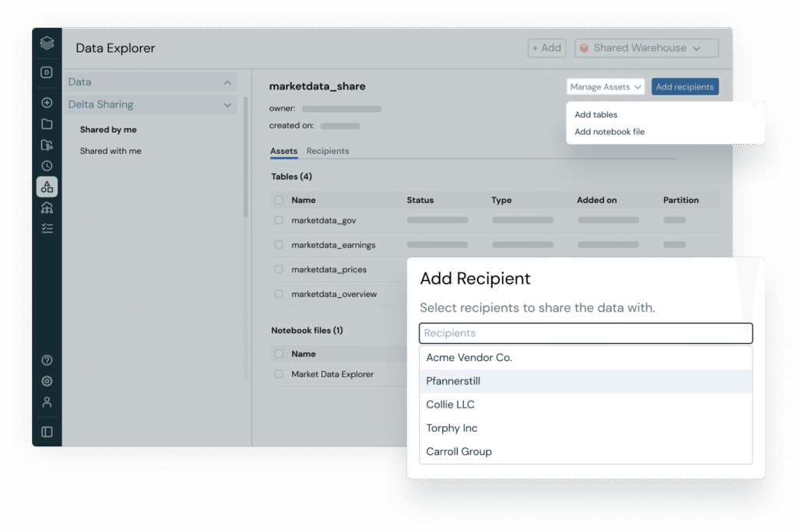The image size is (797, 532).
Task: Check the marketdata_gov table checkbox
Action: (279, 220)
